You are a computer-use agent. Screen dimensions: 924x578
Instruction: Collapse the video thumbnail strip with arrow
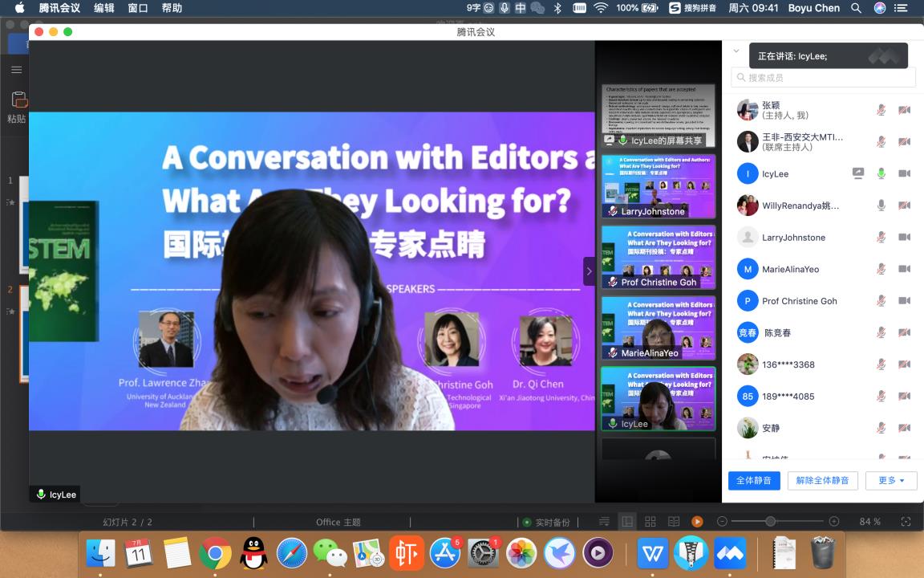(x=589, y=271)
